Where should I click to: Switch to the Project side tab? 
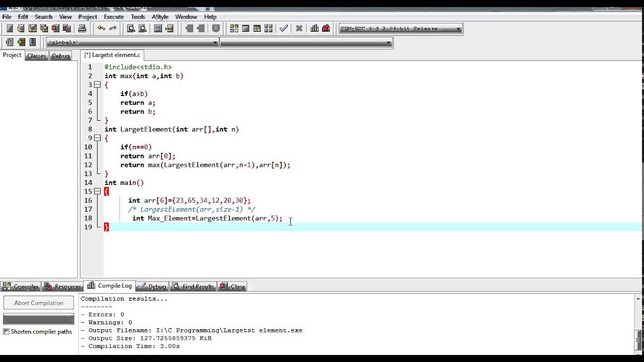pos(12,55)
